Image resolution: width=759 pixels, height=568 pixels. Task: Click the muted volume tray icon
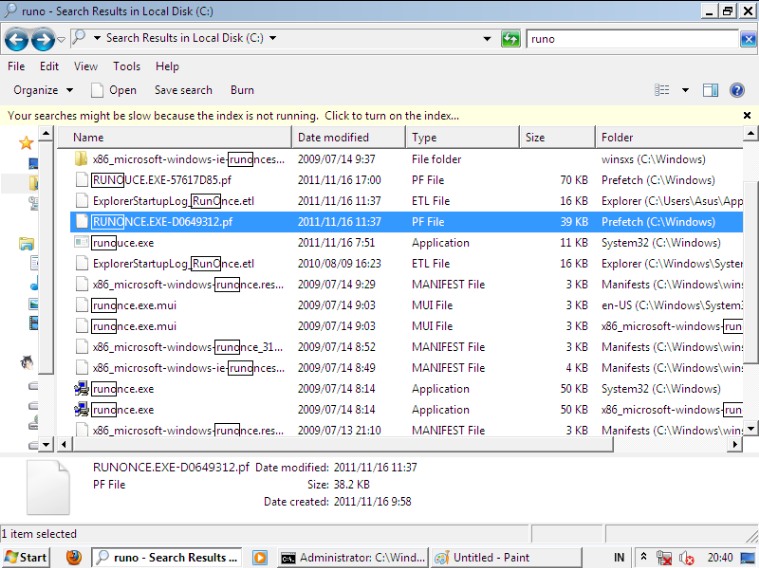[x=686, y=558]
